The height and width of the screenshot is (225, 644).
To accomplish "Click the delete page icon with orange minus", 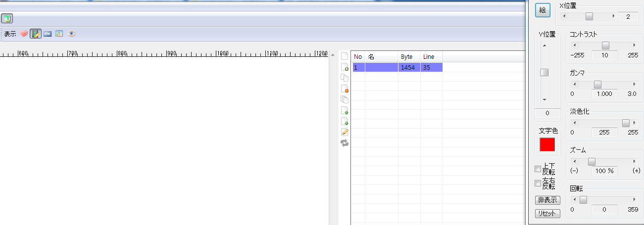I will point(345,89).
